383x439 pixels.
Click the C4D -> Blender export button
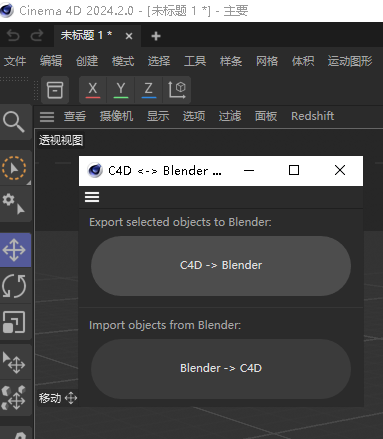pos(221,266)
